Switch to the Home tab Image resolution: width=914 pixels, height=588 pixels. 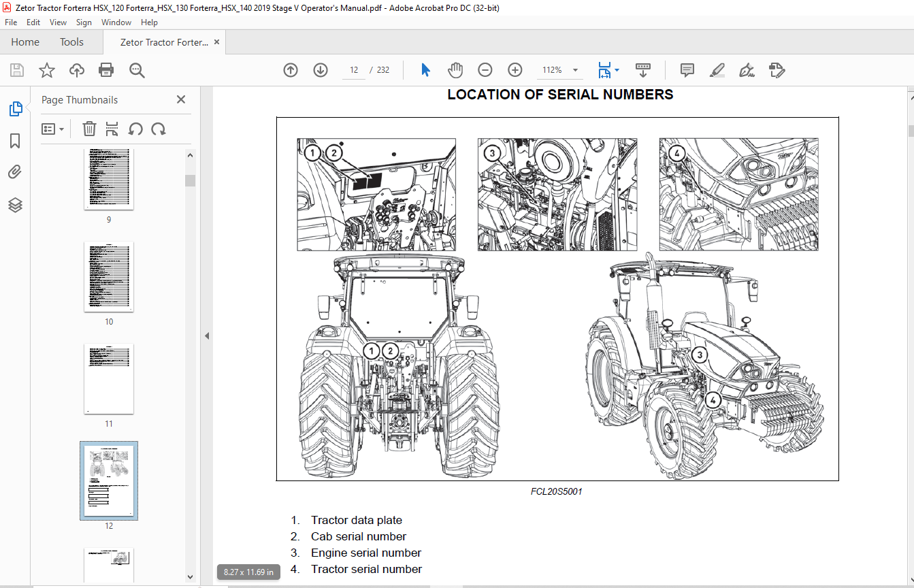pyautogui.click(x=25, y=42)
